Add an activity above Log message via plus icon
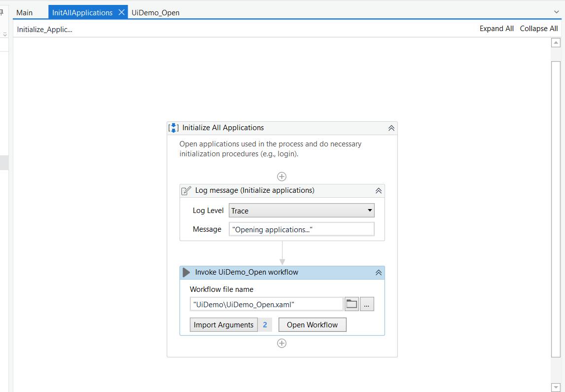Screen dimensions: 565x392 pos(282,176)
